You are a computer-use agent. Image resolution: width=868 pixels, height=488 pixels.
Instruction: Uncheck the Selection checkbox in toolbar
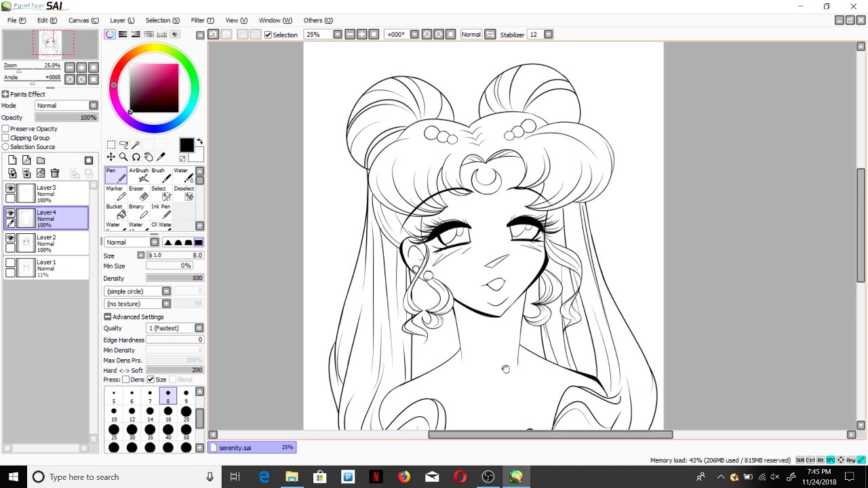pyautogui.click(x=268, y=35)
